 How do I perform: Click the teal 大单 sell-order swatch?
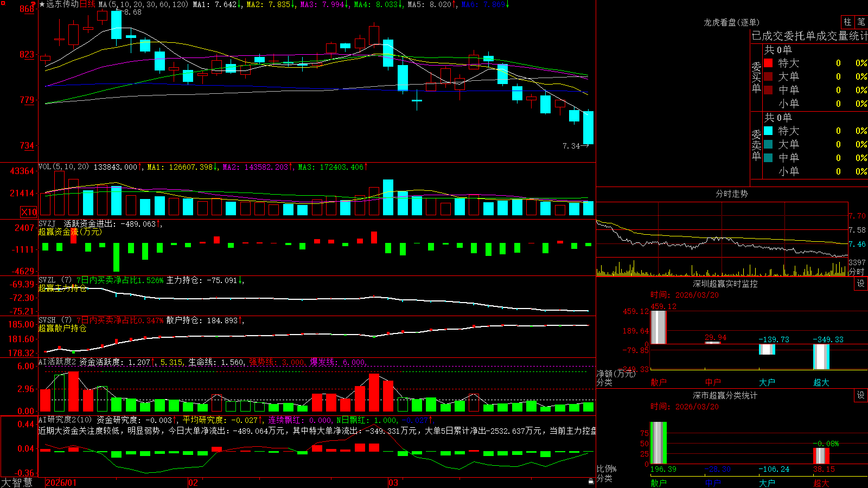click(768, 144)
